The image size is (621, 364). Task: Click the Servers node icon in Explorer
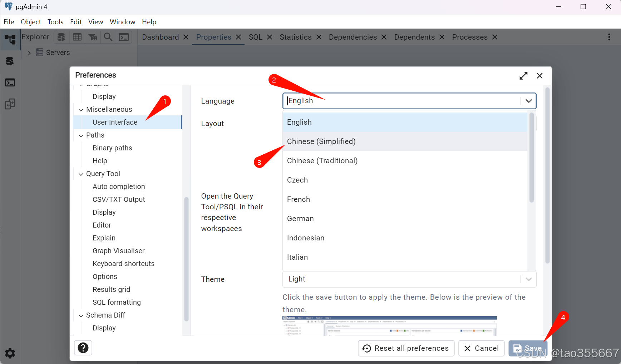pyautogui.click(x=40, y=53)
